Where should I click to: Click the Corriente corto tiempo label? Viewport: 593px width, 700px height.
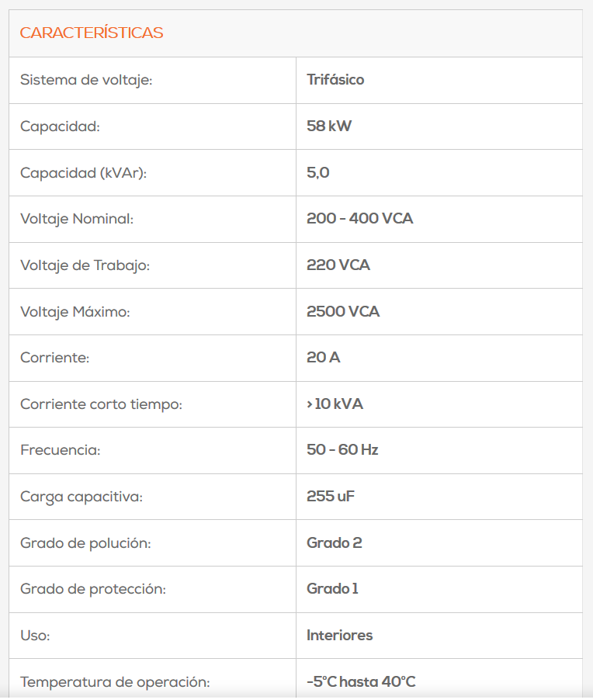(102, 404)
